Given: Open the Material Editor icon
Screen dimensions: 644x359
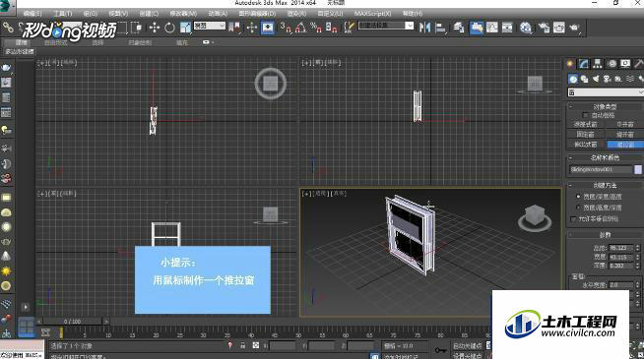Looking at the screenshot, I should (526, 28).
